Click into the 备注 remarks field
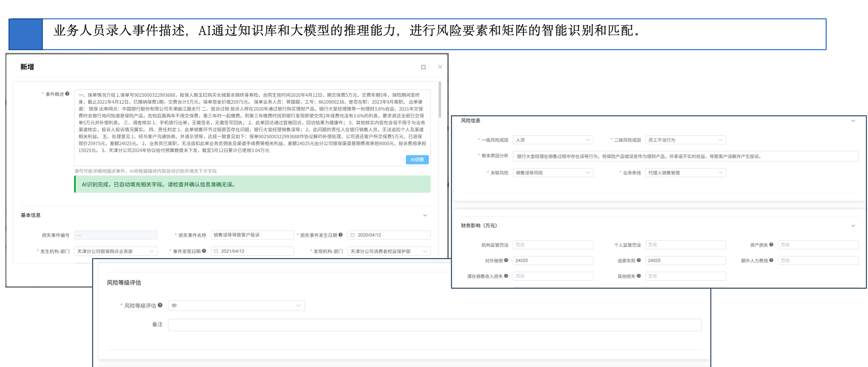The width and height of the screenshot is (868, 367). 435,325
